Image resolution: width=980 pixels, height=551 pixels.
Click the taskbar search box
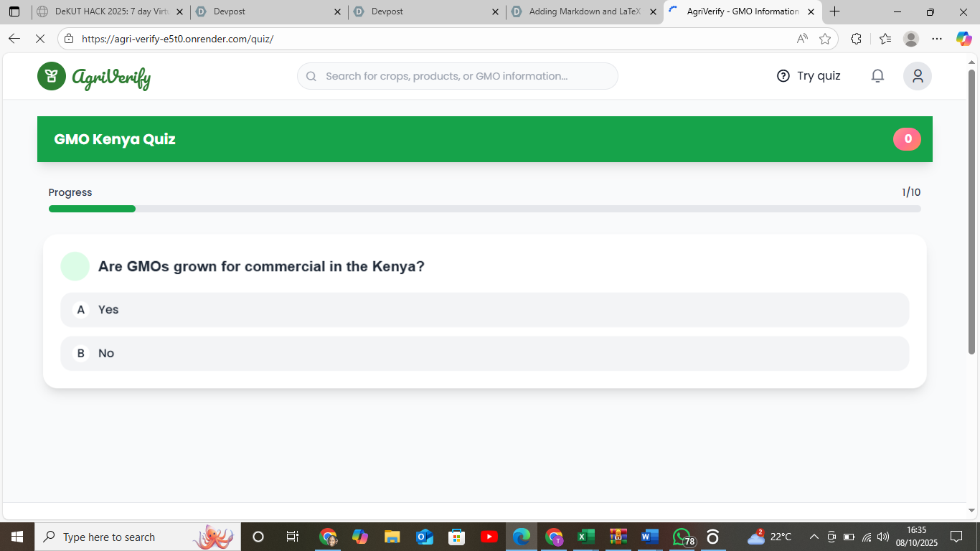pyautogui.click(x=137, y=537)
